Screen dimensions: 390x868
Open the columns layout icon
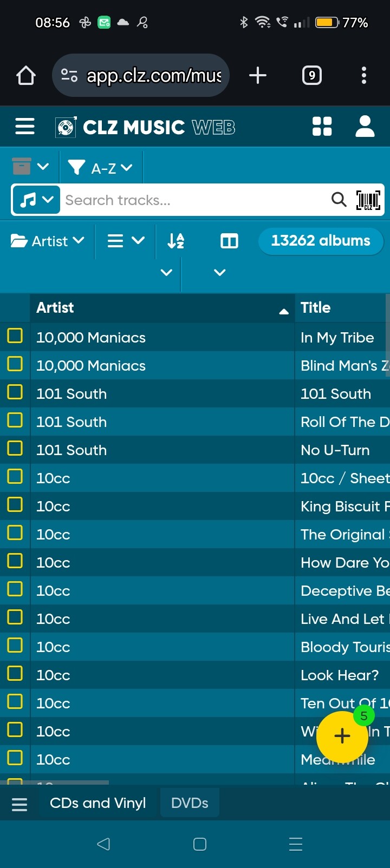(x=229, y=241)
